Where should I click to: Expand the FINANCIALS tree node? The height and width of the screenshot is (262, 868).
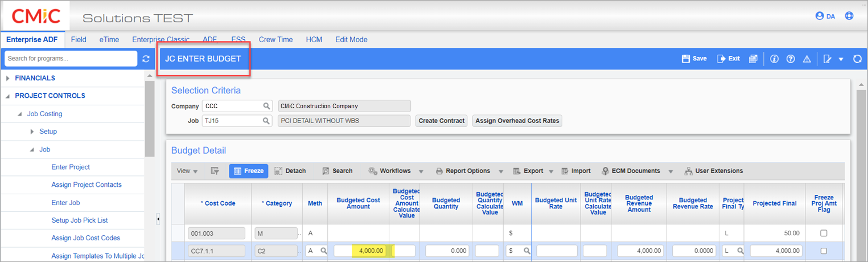coord(8,78)
